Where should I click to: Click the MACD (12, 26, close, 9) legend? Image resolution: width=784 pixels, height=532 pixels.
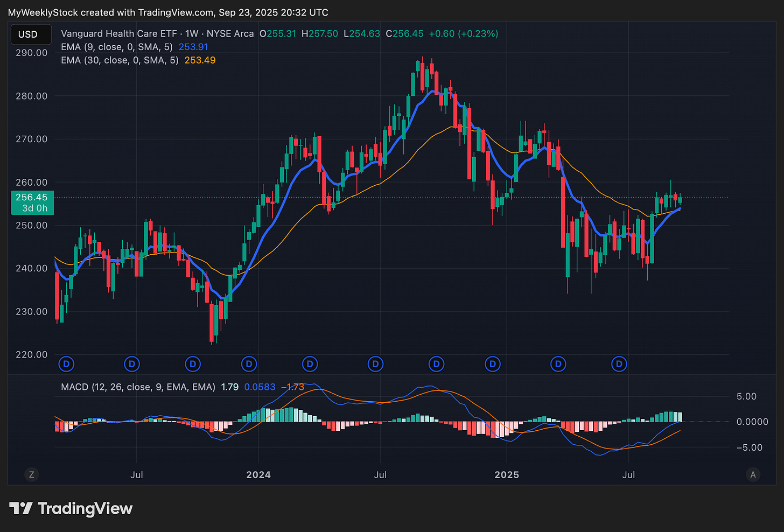pyautogui.click(x=138, y=387)
